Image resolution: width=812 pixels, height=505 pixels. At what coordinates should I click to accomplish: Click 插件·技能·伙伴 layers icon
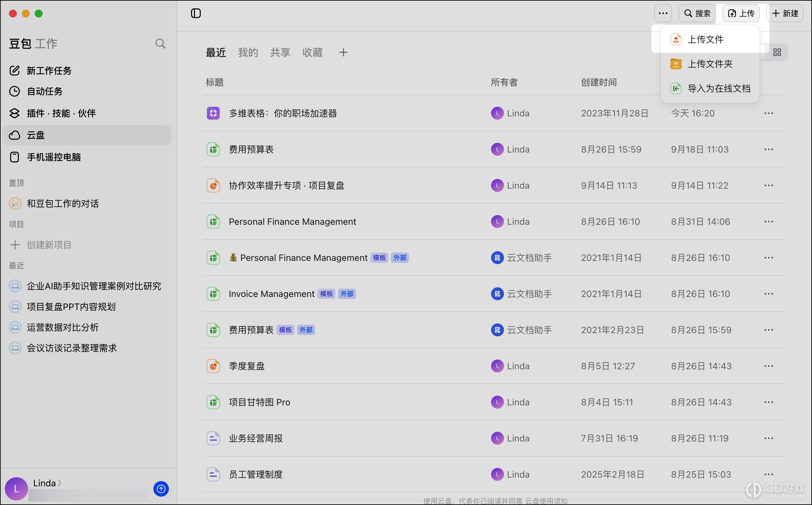pos(15,113)
